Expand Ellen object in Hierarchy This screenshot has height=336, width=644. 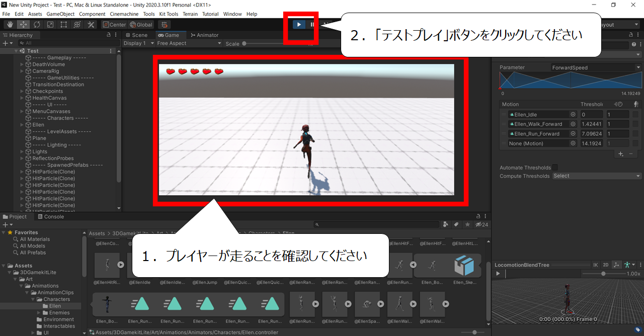click(22, 125)
